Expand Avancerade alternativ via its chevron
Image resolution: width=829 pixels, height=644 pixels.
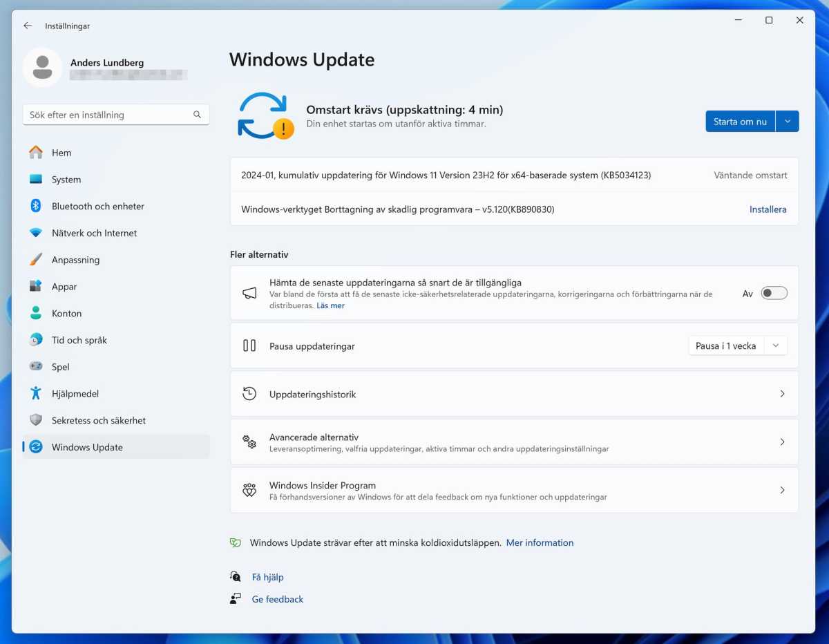pos(782,442)
